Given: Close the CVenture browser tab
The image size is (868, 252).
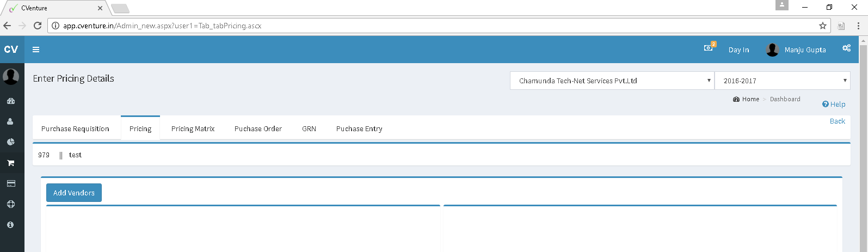Looking at the screenshot, I should point(100,8).
